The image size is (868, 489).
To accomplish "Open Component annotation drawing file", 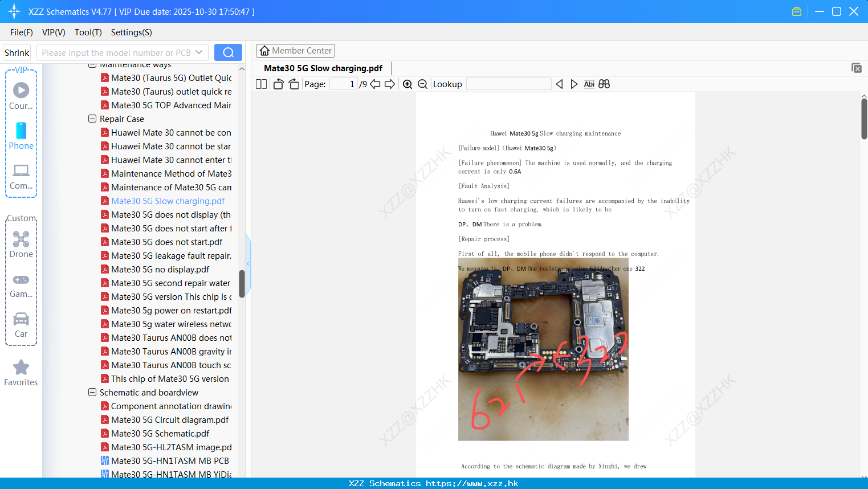I will pos(166,406).
